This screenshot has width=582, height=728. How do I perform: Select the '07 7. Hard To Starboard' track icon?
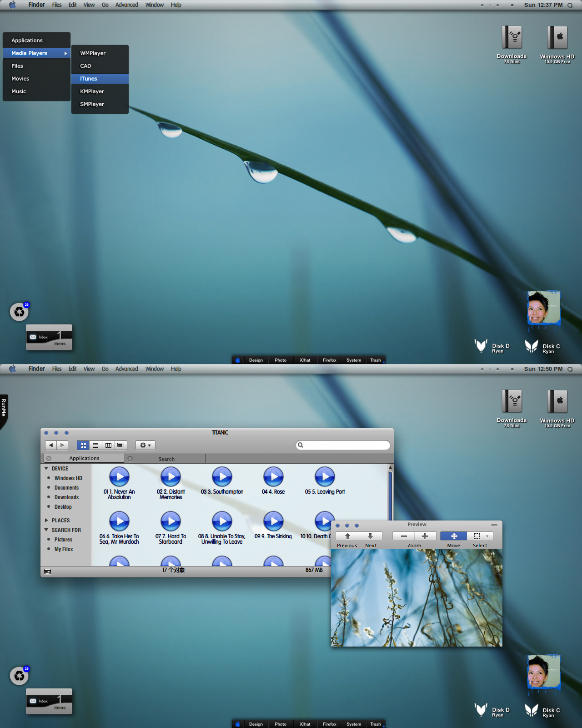[171, 521]
